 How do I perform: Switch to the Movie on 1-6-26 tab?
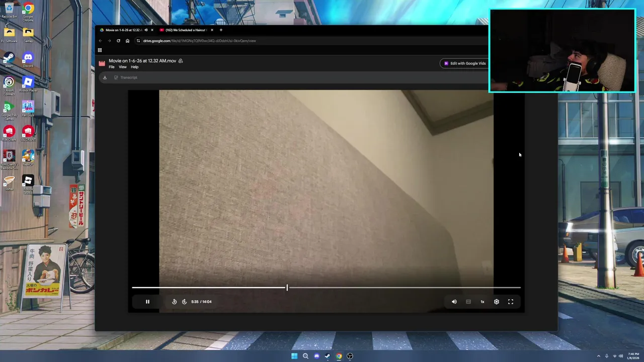(124, 30)
